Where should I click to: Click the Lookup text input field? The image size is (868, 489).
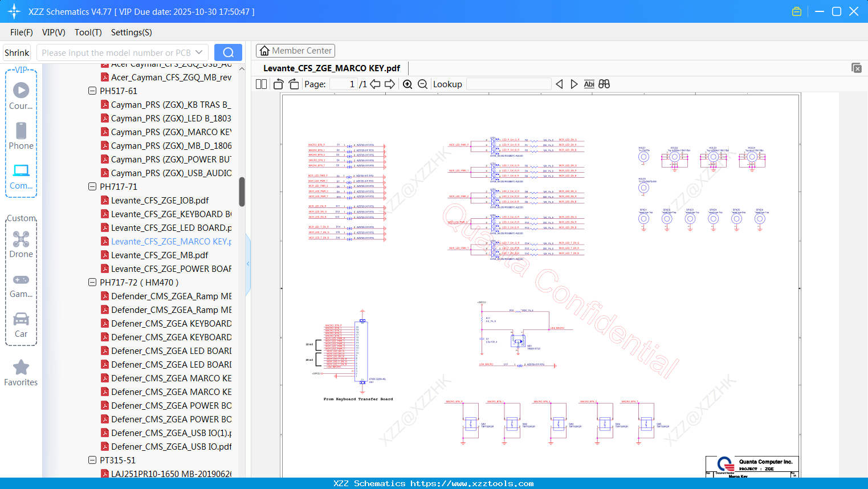508,84
